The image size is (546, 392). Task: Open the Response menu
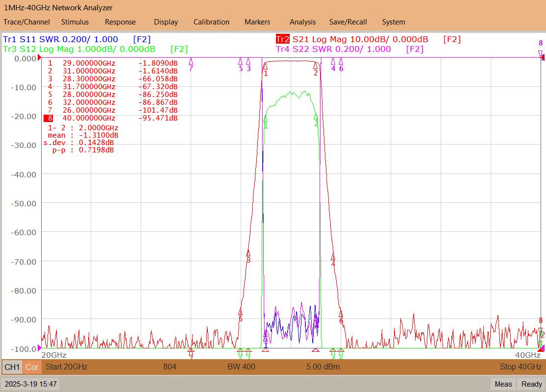120,22
